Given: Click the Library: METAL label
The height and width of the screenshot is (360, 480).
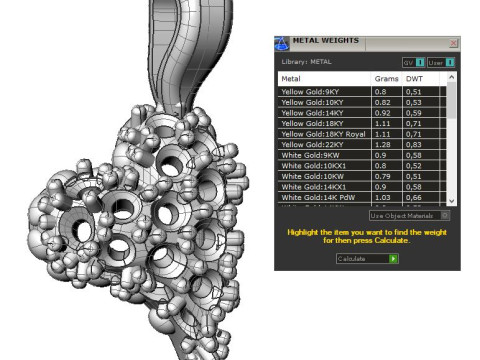Looking at the screenshot, I should [306, 62].
